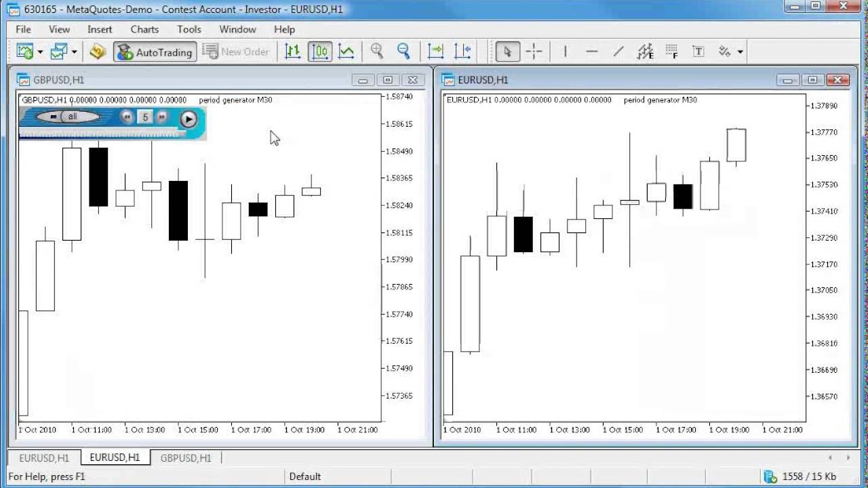This screenshot has height=488, width=868.
Task: Maximize the EURUSD,H1 chart window
Action: point(812,80)
